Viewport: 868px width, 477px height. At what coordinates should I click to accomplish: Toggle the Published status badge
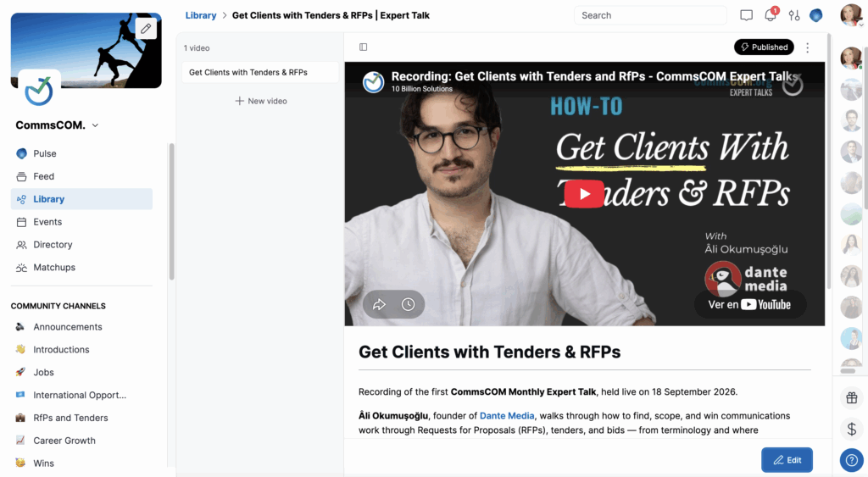click(x=764, y=47)
